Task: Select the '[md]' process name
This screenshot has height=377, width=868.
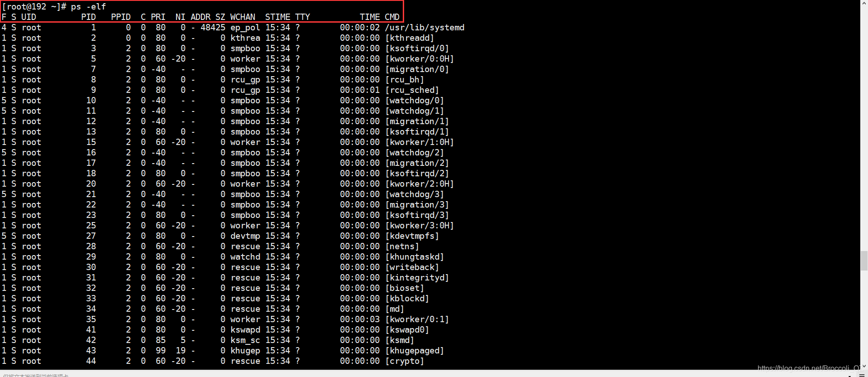Action: [x=395, y=309]
